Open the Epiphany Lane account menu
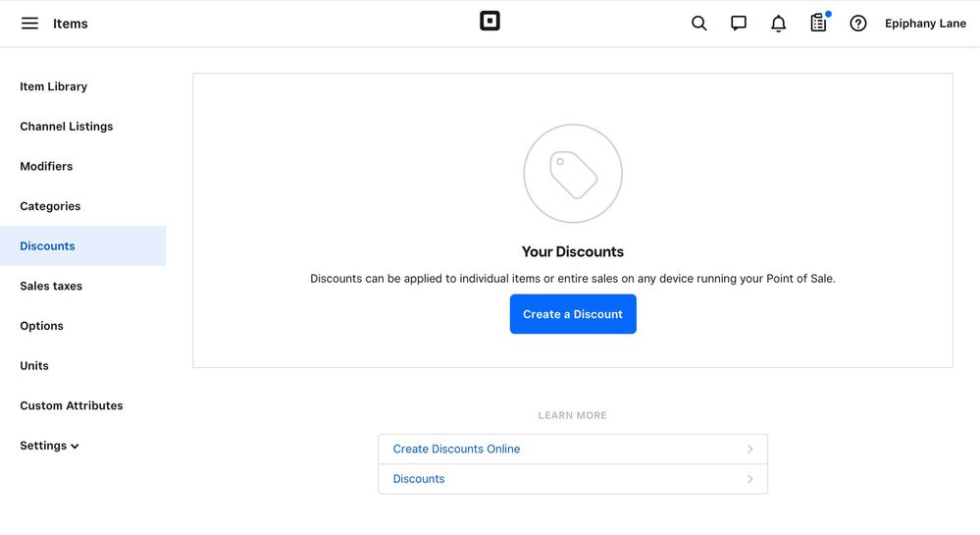980x535 pixels. coord(925,24)
